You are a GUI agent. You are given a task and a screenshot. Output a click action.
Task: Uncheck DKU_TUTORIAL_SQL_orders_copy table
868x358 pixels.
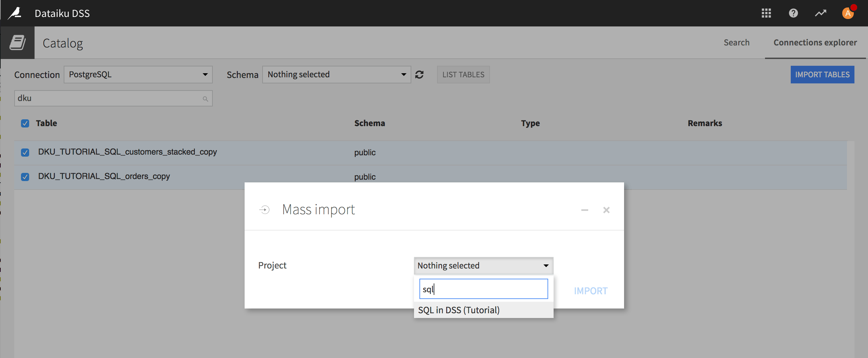tap(25, 177)
